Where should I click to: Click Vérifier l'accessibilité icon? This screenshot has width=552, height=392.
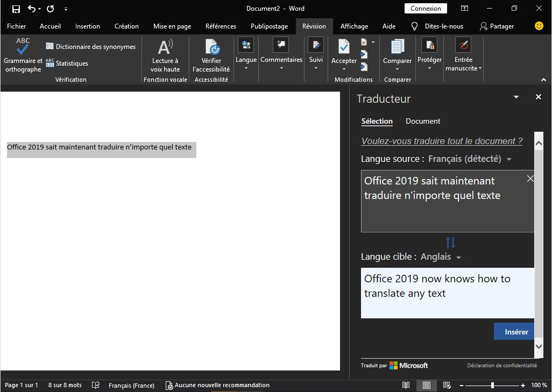pyautogui.click(x=211, y=47)
